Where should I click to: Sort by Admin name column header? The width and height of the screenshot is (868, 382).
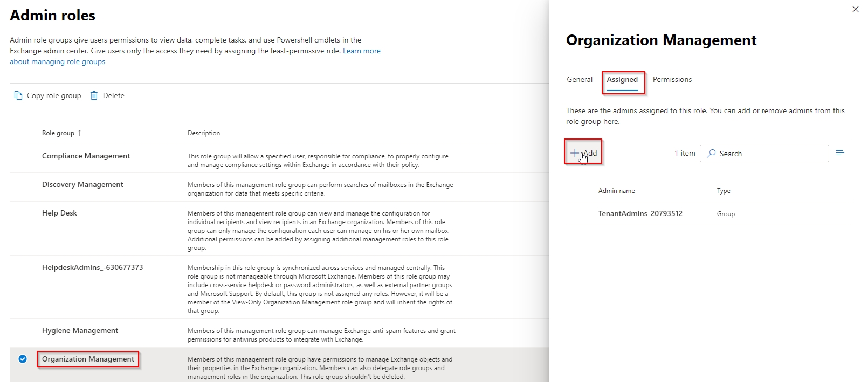pos(616,191)
